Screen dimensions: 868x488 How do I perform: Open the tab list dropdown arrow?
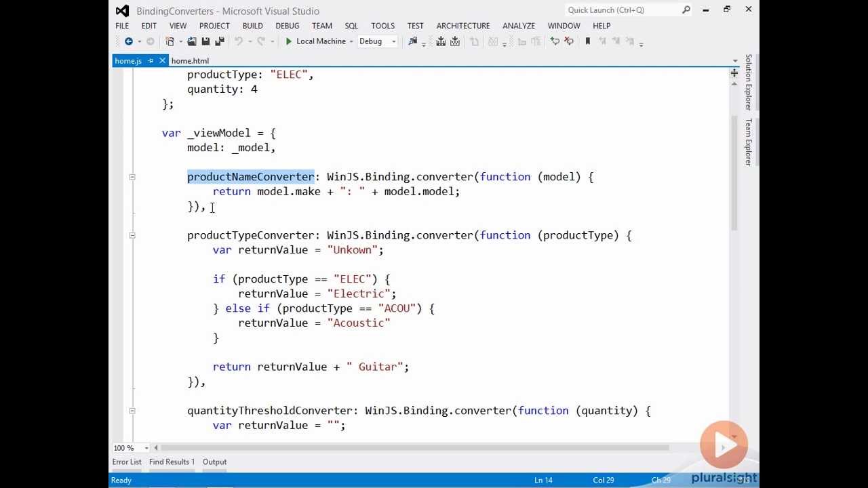tap(734, 61)
